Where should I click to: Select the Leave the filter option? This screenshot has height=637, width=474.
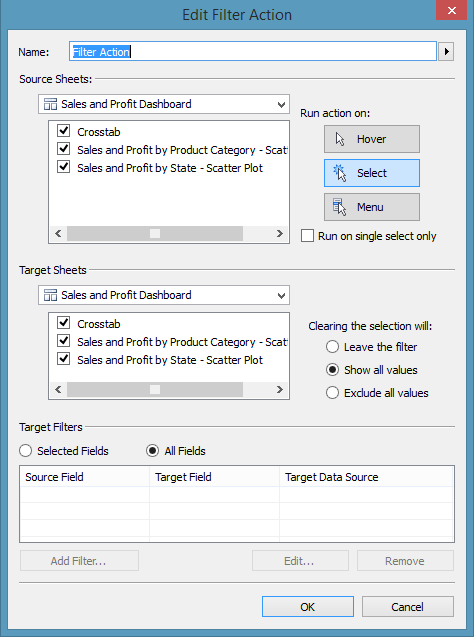332,347
